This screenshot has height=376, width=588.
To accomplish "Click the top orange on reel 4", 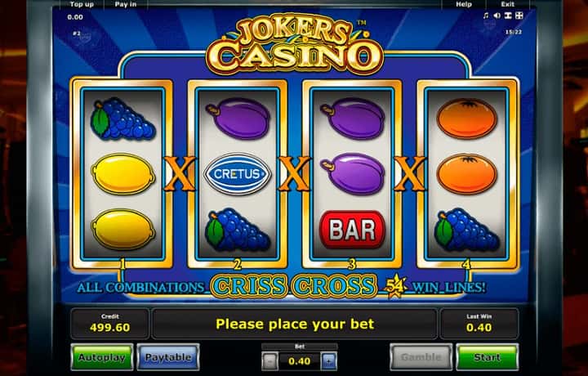I will pos(467,119).
